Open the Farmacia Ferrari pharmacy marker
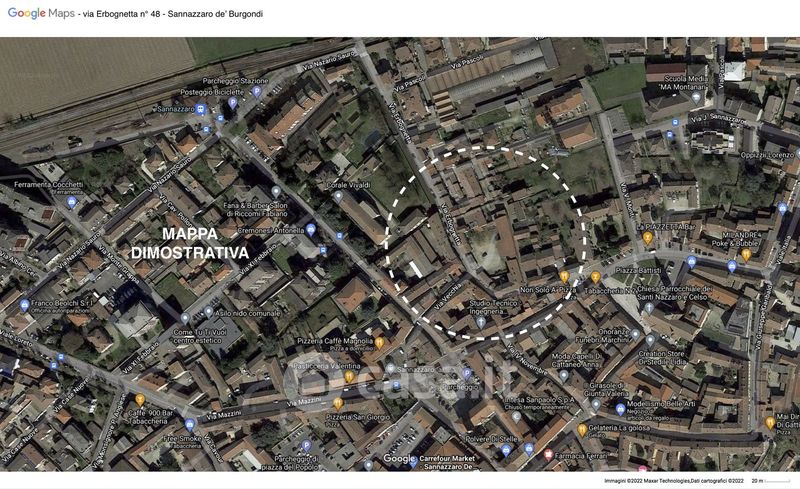 click(547, 455)
